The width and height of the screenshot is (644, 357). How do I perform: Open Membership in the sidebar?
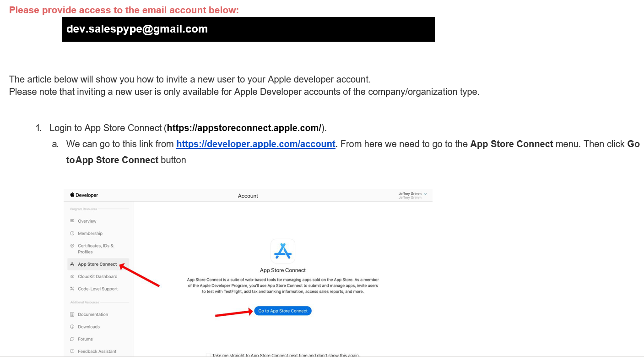click(90, 233)
